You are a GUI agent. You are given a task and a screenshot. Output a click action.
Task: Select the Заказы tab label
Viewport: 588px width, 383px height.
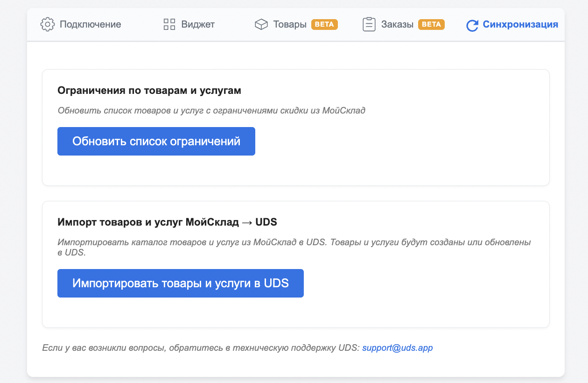click(397, 24)
